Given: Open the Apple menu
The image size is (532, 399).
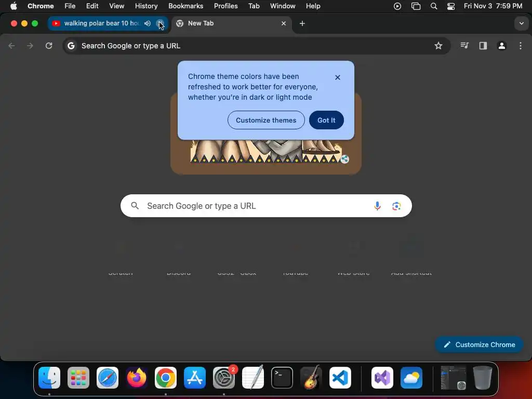Looking at the screenshot, I should point(14,6).
